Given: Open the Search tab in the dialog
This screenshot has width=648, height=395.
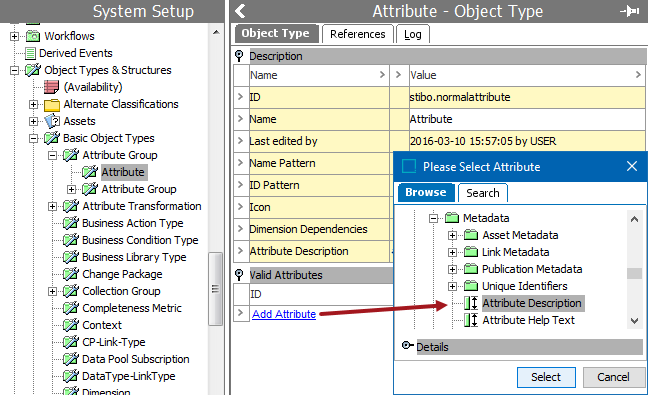Looking at the screenshot, I should (483, 193).
